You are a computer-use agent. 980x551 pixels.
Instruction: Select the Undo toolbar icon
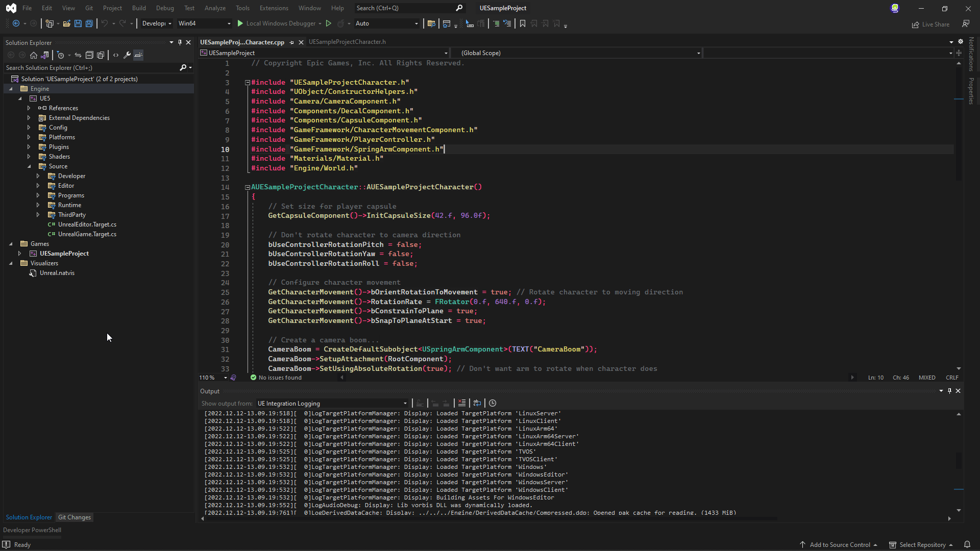click(x=105, y=23)
